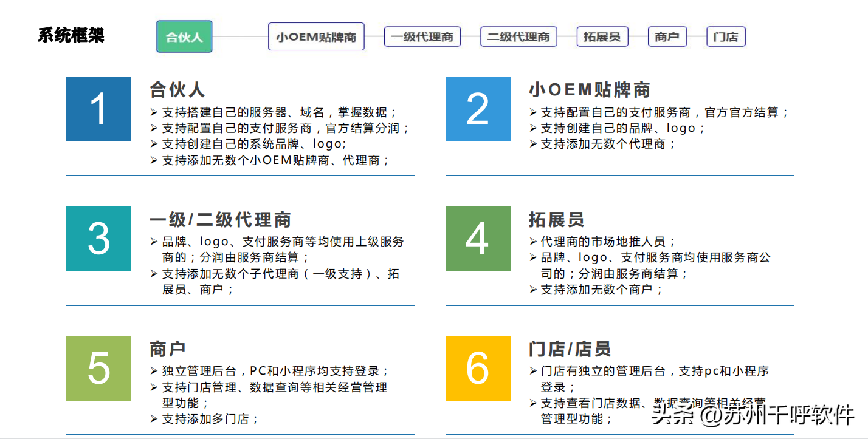This screenshot has height=439, width=868.
Task: Click the line 支持创建自己的系统品牌、logo
Action: point(249,144)
